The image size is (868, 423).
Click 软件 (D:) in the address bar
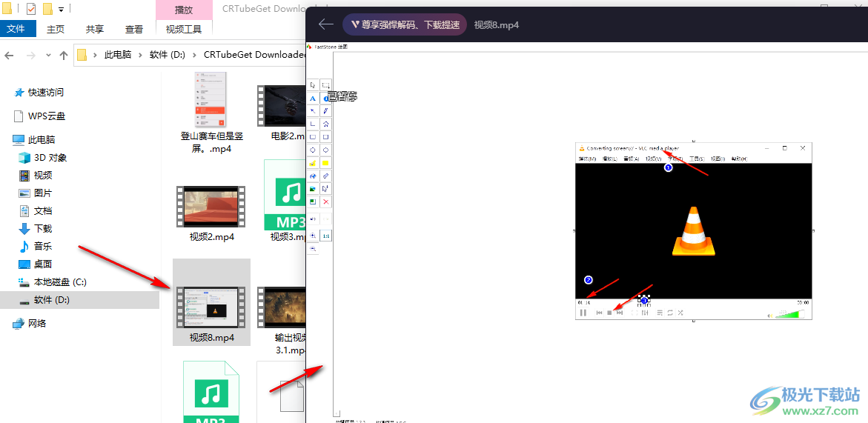coord(168,55)
